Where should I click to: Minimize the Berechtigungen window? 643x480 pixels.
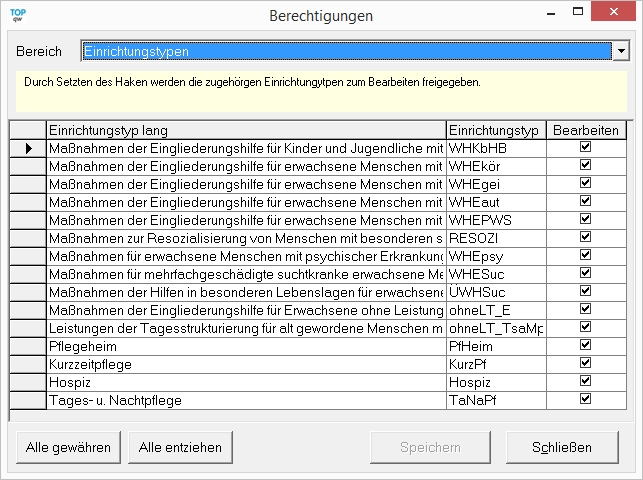click(547, 14)
